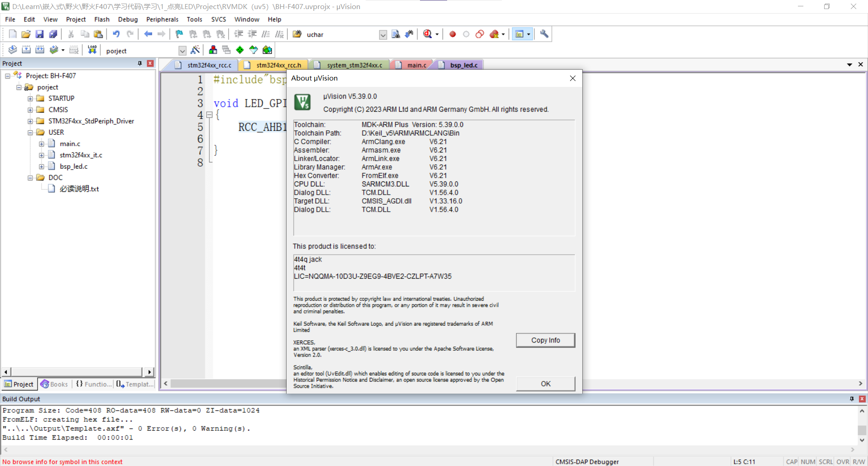The width and height of the screenshot is (868, 466).
Task: Click the Copy Info button
Action: (x=546, y=340)
